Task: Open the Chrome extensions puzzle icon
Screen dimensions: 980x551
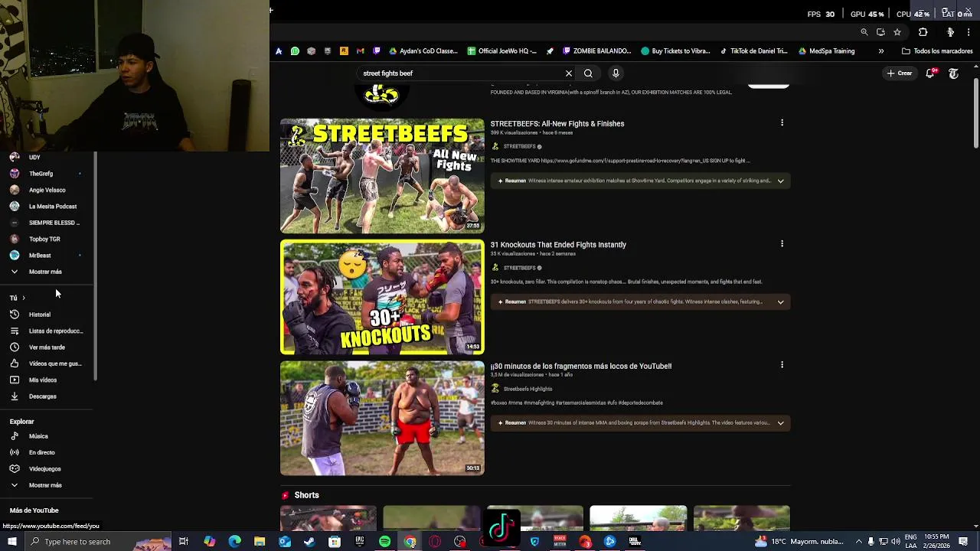Action: tap(923, 32)
